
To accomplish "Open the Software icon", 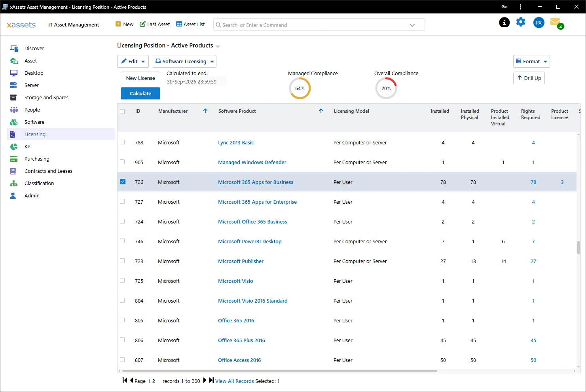I will pyautogui.click(x=14, y=122).
